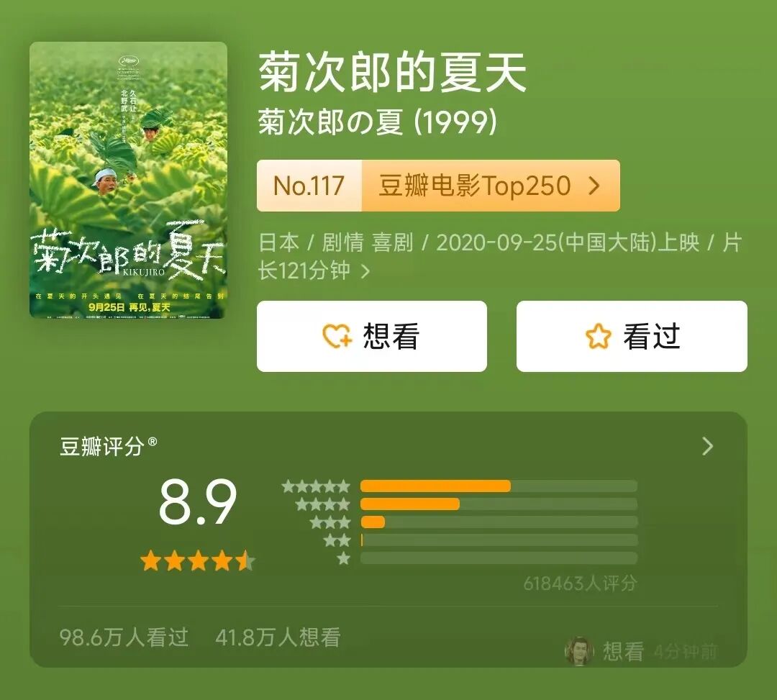
Task: Tap the four-star rating row icon
Action: point(323,505)
